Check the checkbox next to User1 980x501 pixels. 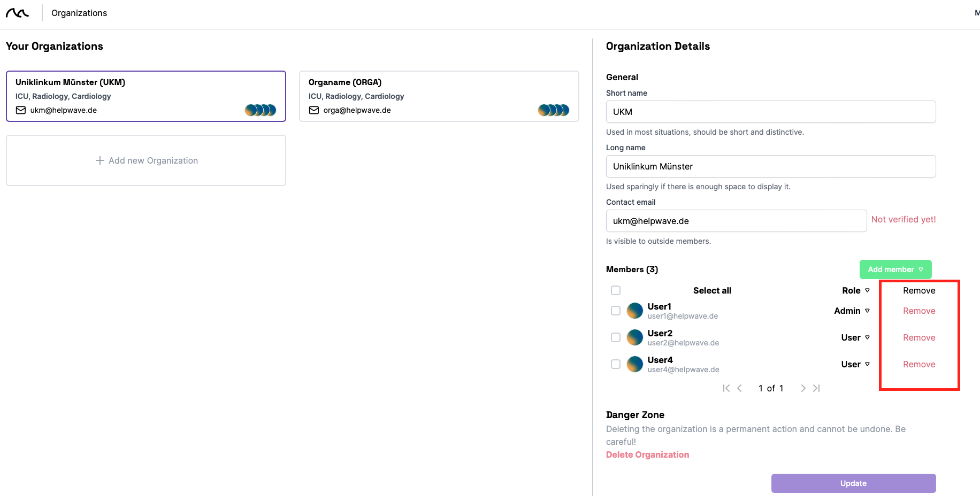pyautogui.click(x=616, y=310)
